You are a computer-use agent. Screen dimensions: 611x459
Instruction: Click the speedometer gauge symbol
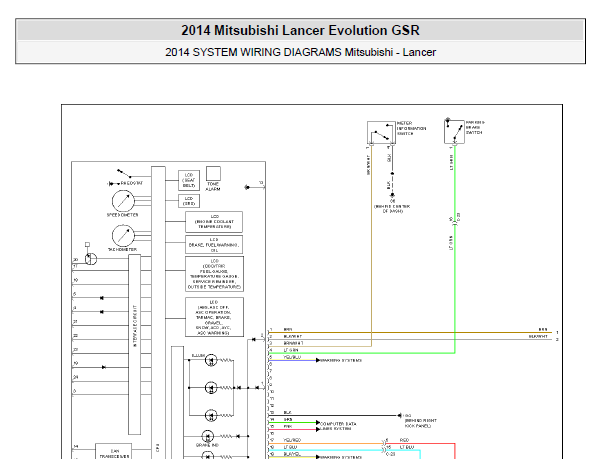pyautogui.click(x=123, y=201)
